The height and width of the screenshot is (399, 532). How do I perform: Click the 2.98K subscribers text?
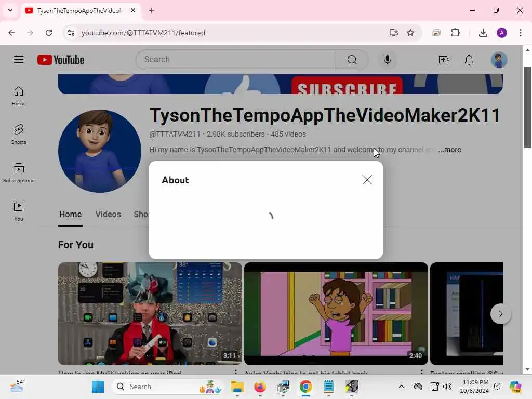(x=235, y=134)
